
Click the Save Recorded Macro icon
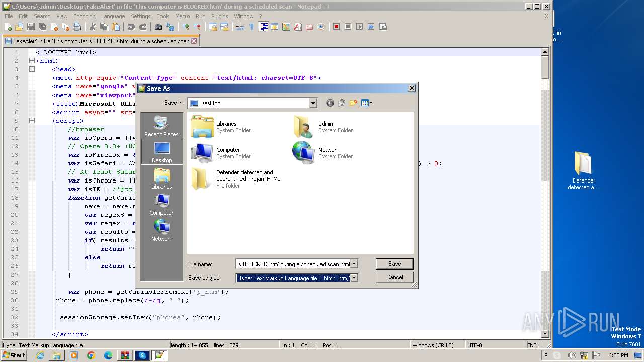382,27
